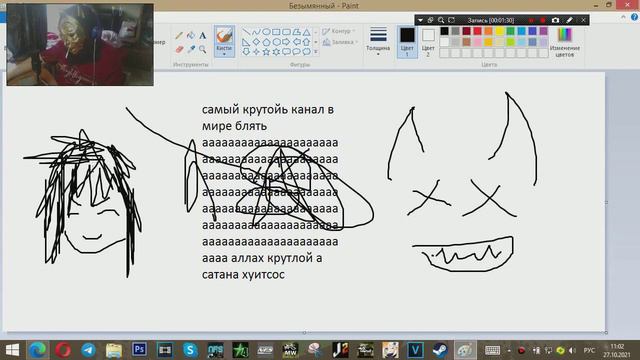Choose the pink color swatch

tap(478, 42)
